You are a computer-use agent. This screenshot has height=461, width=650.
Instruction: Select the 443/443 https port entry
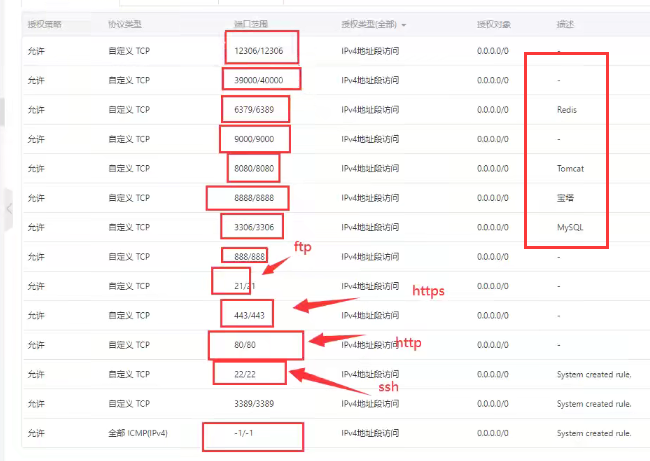(245, 315)
